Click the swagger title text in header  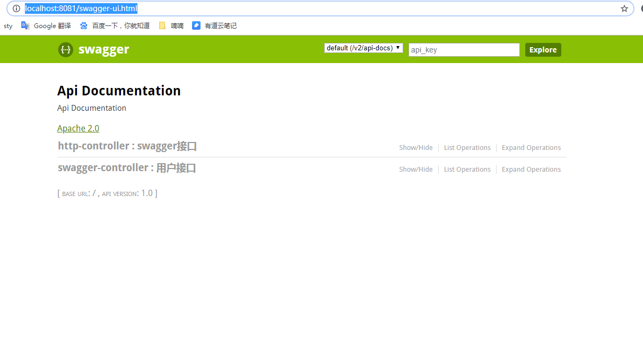click(104, 50)
